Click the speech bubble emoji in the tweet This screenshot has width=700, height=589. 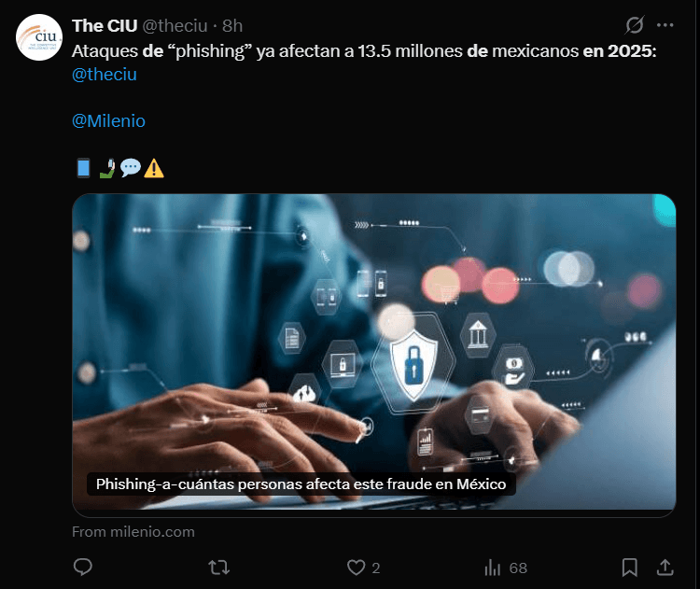(131, 168)
